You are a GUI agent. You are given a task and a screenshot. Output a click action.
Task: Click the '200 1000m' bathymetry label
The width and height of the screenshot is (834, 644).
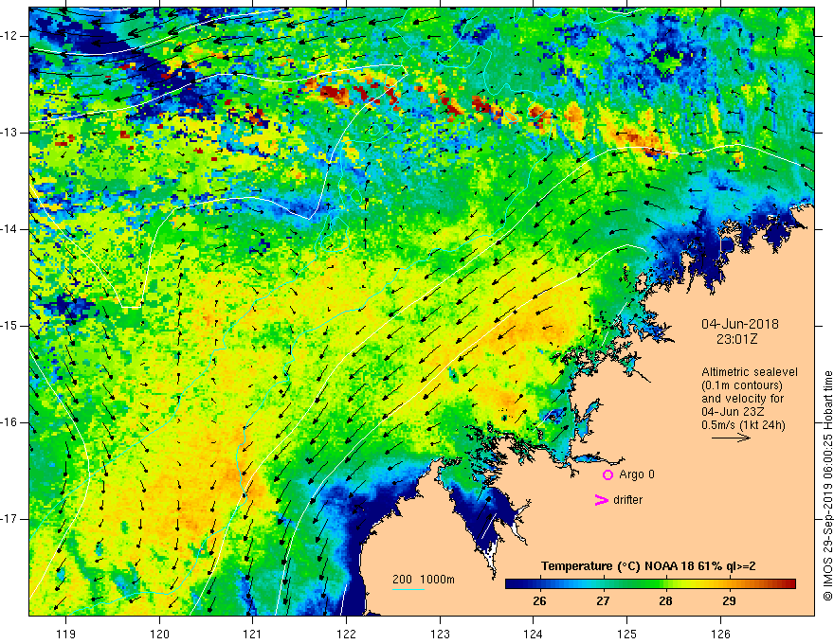point(424,580)
